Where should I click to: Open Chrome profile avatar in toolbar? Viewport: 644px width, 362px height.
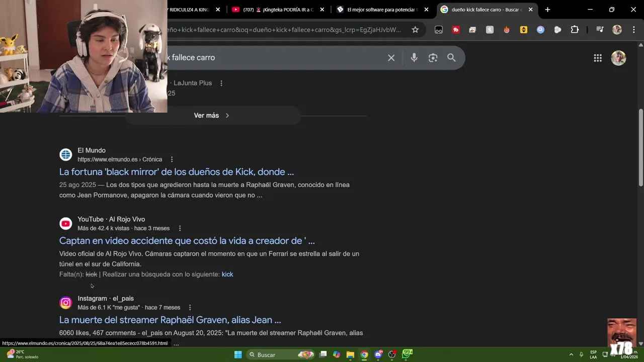tap(617, 30)
